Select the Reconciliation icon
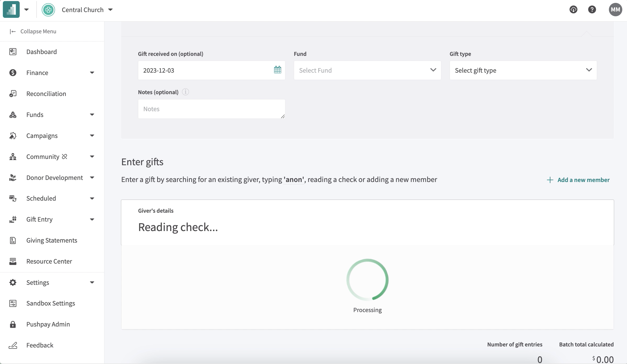The width and height of the screenshot is (627, 364). pyautogui.click(x=13, y=94)
